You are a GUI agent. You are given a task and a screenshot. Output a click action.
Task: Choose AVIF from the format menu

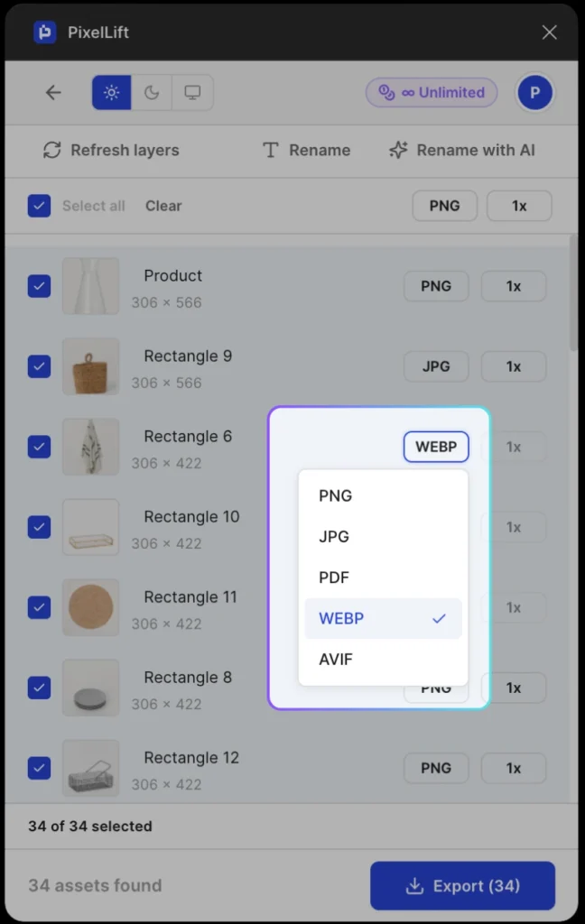click(x=384, y=660)
